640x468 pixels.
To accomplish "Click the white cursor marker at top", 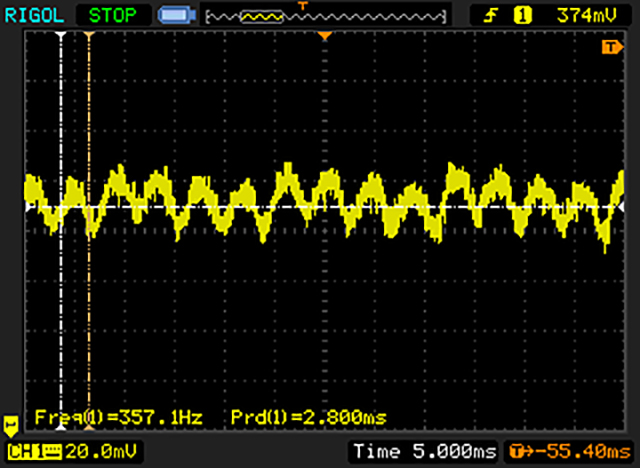I will (61, 36).
